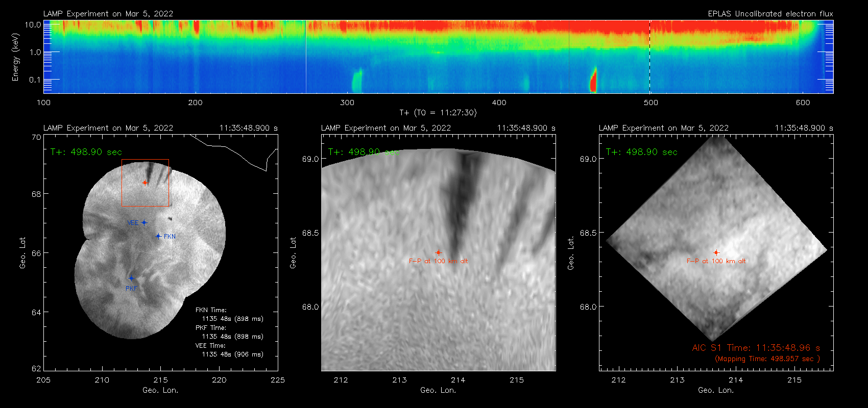Click the red footpoint marker in the AIC S1 panel
The width and height of the screenshot is (868, 408).
[716, 252]
